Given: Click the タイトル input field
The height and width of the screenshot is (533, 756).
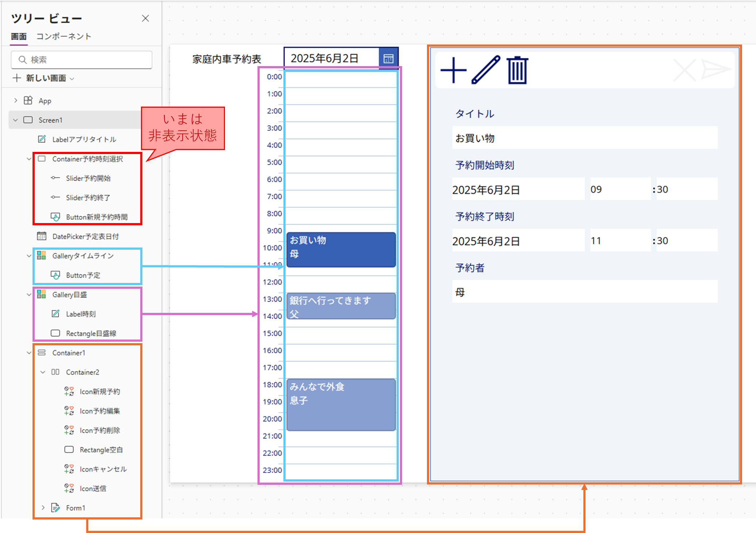Looking at the screenshot, I should coord(584,138).
